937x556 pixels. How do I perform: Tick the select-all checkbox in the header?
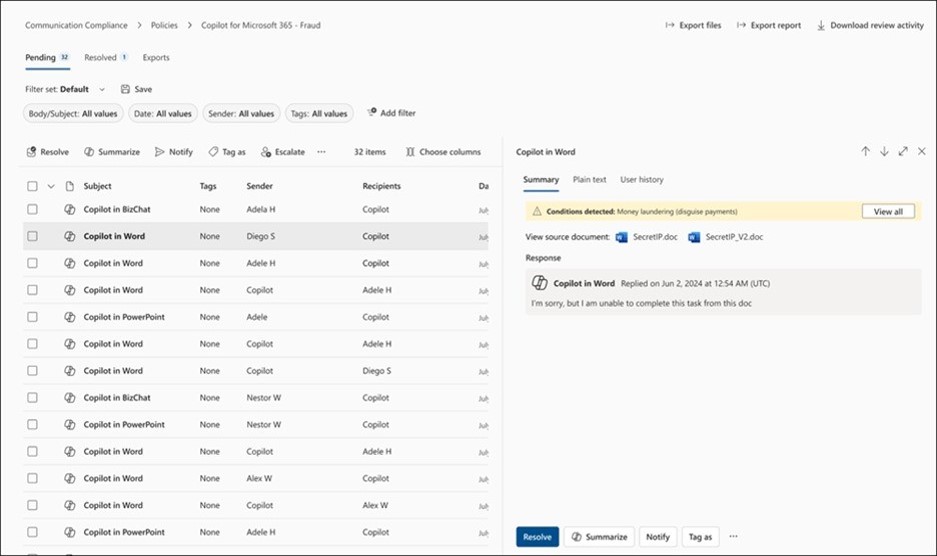[32, 186]
